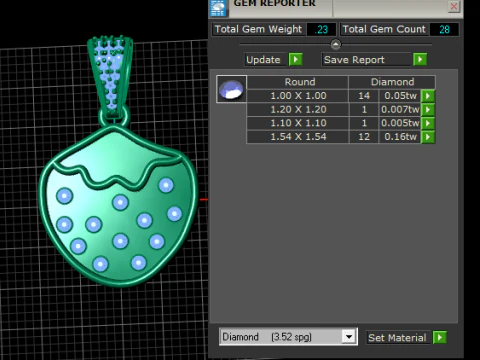Viewport: 480px width, 360px height.
Task: Click the Total Gem Count label
Action: pyautogui.click(x=384, y=29)
